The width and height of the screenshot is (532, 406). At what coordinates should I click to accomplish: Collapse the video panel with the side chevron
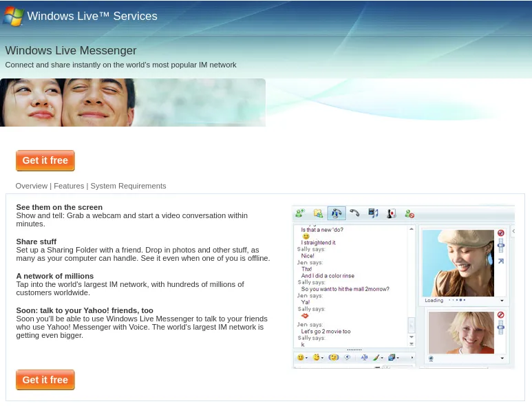[x=513, y=231]
